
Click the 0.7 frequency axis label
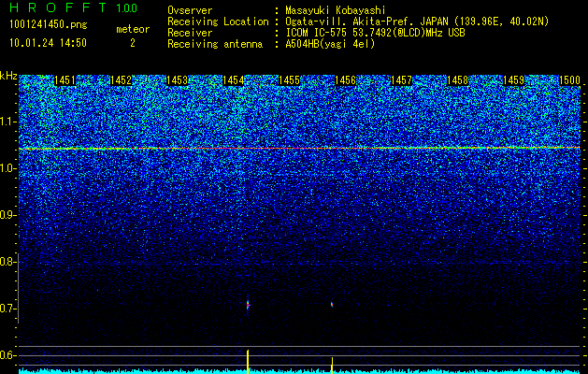pyautogui.click(x=7, y=309)
